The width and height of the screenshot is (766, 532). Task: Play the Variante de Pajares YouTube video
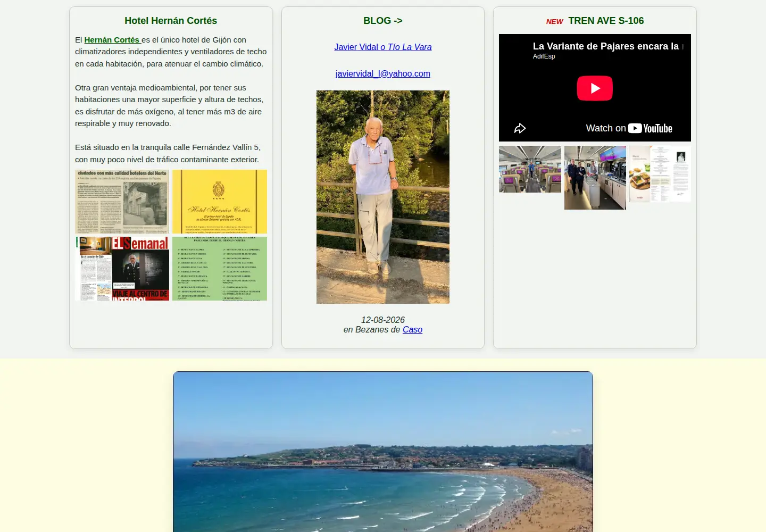pyautogui.click(x=595, y=88)
